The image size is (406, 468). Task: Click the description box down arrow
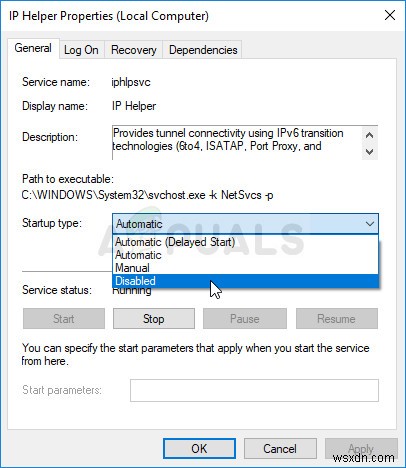(369, 152)
